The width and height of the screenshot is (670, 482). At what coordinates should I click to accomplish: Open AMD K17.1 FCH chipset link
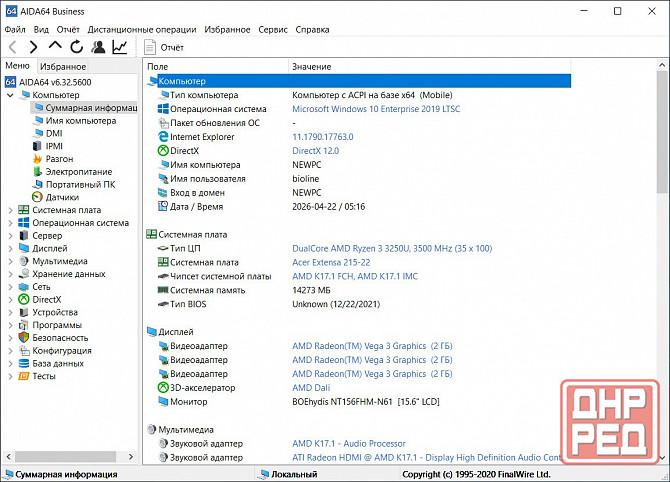pyautogui.click(x=355, y=276)
